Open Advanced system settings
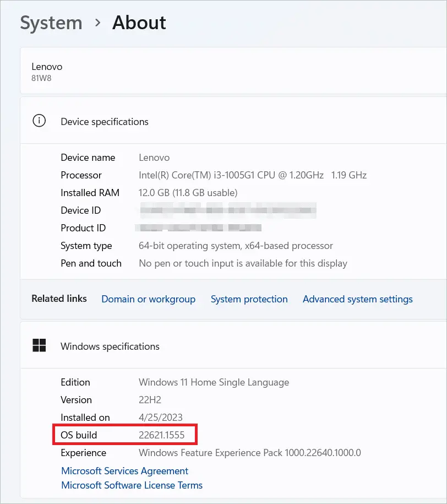 pyautogui.click(x=357, y=299)
